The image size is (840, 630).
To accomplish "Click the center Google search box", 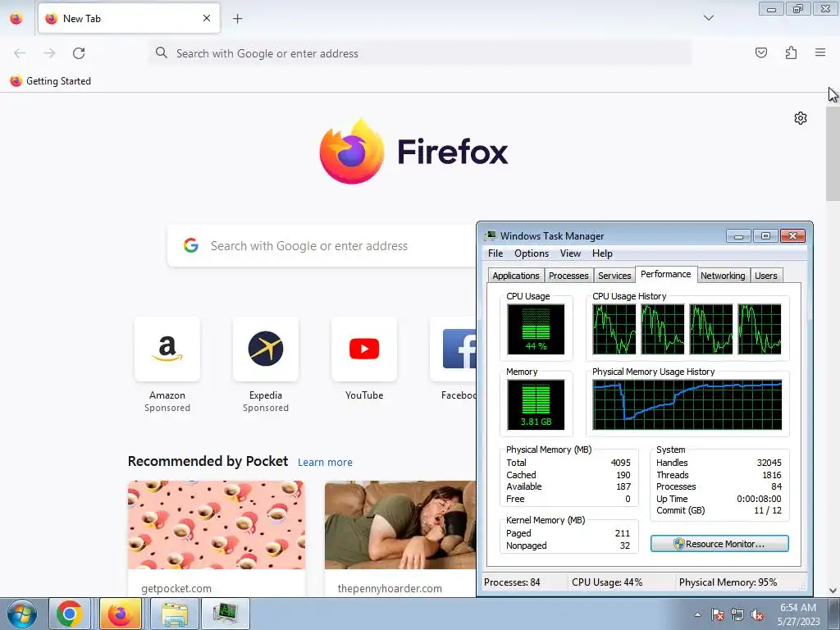I will tap(322, 246).
